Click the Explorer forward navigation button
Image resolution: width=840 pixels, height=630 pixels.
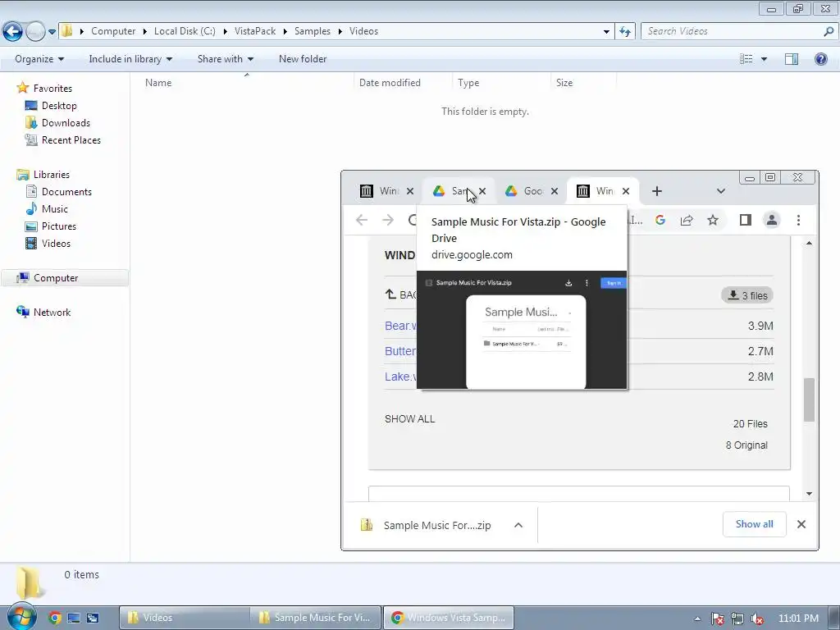click(35, 32)
